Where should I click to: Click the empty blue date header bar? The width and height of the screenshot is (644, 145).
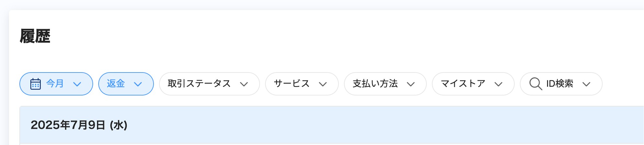pyautogui.click(x=388, y=125)
